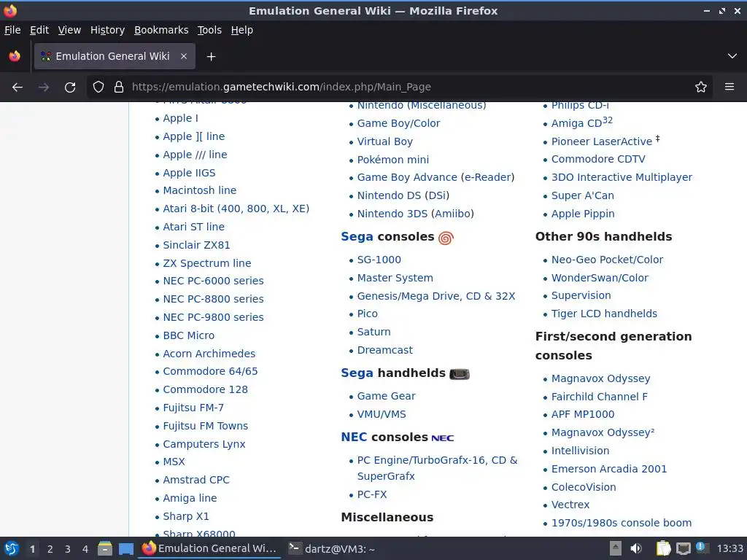
Task: Click the Sega heading link for consoles
Action: 357,237
